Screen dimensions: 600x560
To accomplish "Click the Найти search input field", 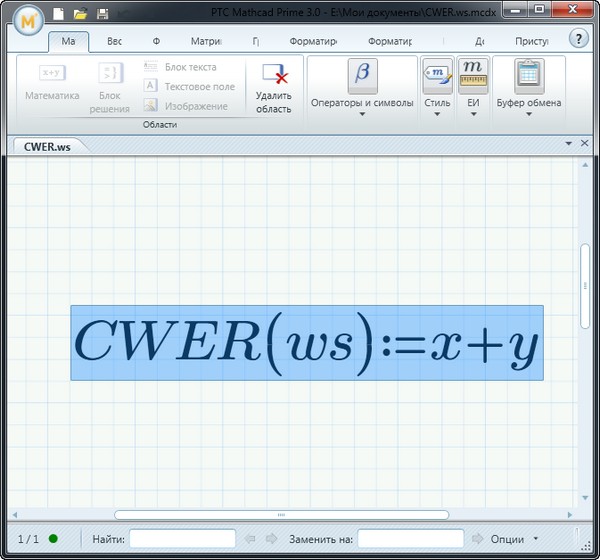I will click(x=182, y=539).
